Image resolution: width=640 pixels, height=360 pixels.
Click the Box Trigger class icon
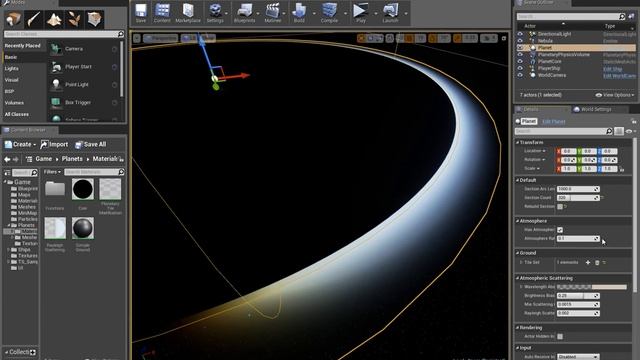[56, 102]
